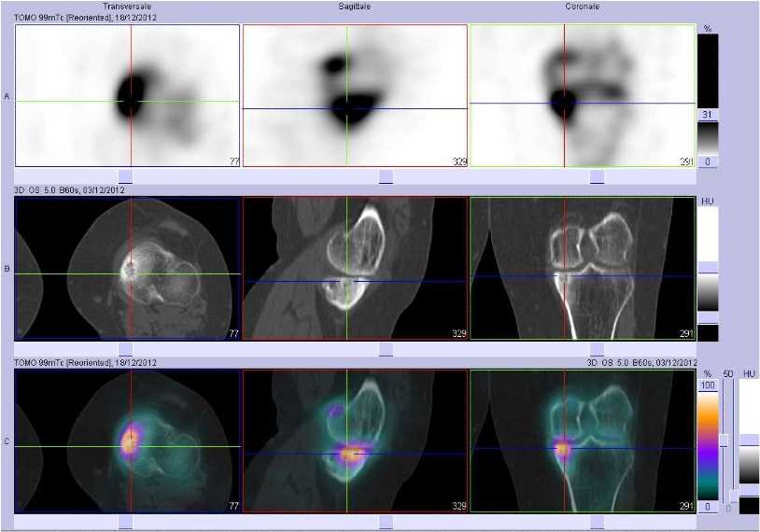The width and height of the screenshot is (760, 532).
Task: Click the slice slider thumb under coronal SPECT view
Action: 598,176
